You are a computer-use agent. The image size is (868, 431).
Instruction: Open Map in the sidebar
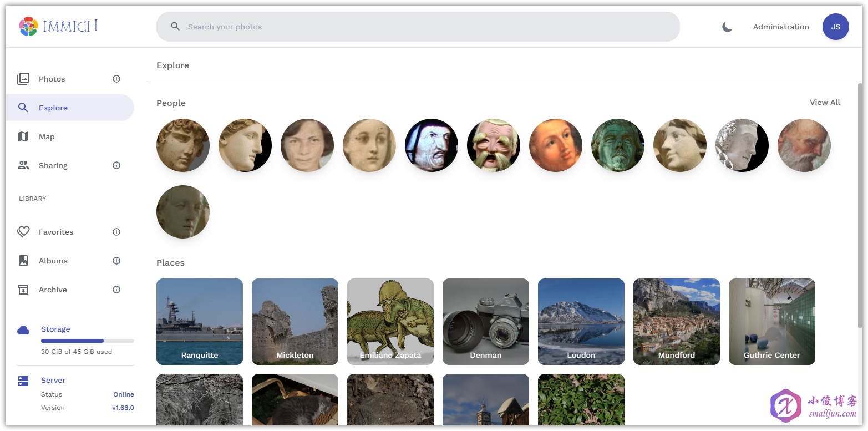tap(70, 136)
